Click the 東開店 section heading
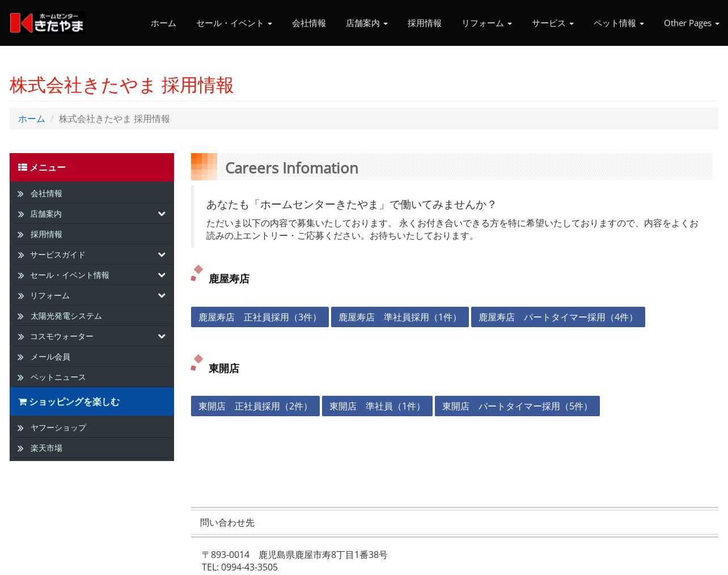Viewport: 728px width, 575px height. [224, 369]
